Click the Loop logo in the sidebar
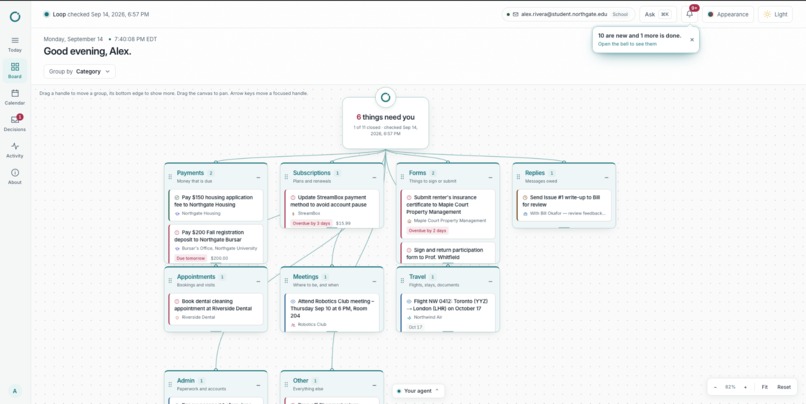Screen dimensions: 806x404 15,16
